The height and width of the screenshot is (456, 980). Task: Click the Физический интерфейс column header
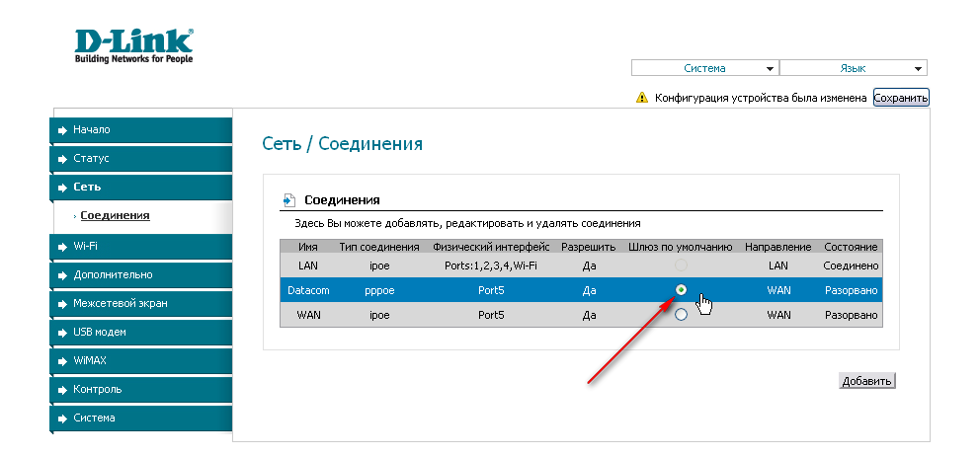[x=491, y=247]
